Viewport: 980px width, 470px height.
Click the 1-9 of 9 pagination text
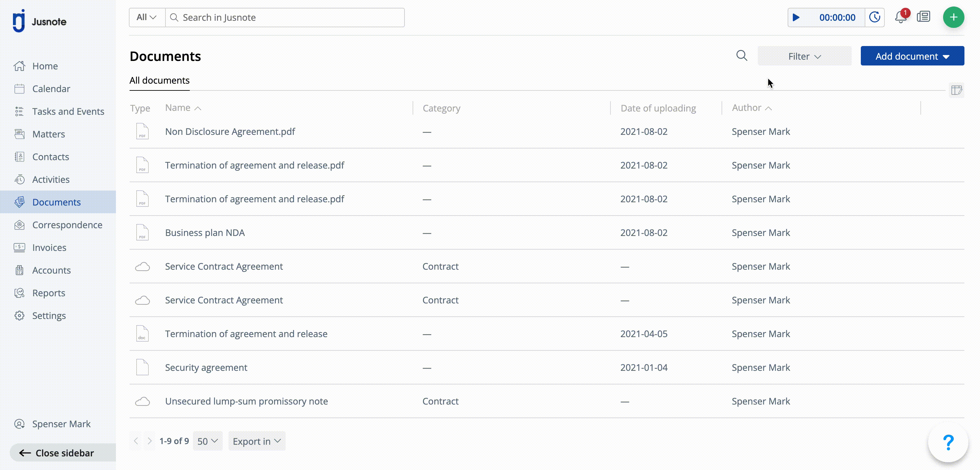click(x=174, y=441)
